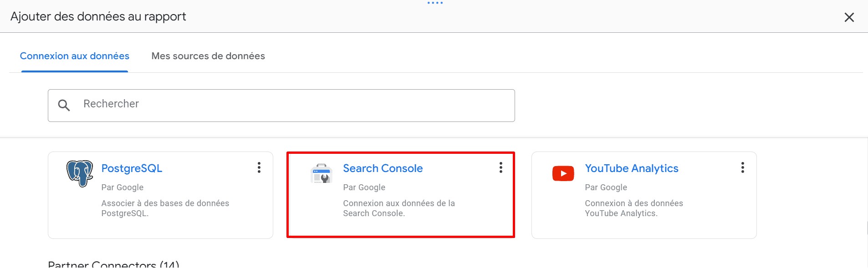The width and height of the screenshot is (868, 268).
Task: Open the PostgreSQL card three-dot menu
Action: [259, 167]
